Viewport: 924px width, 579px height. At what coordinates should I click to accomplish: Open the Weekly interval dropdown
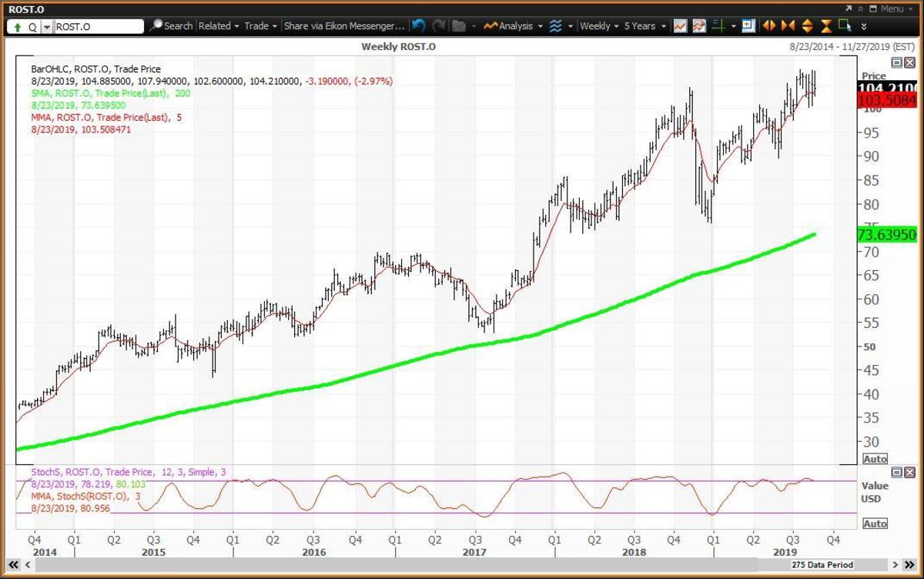[598, 26]
